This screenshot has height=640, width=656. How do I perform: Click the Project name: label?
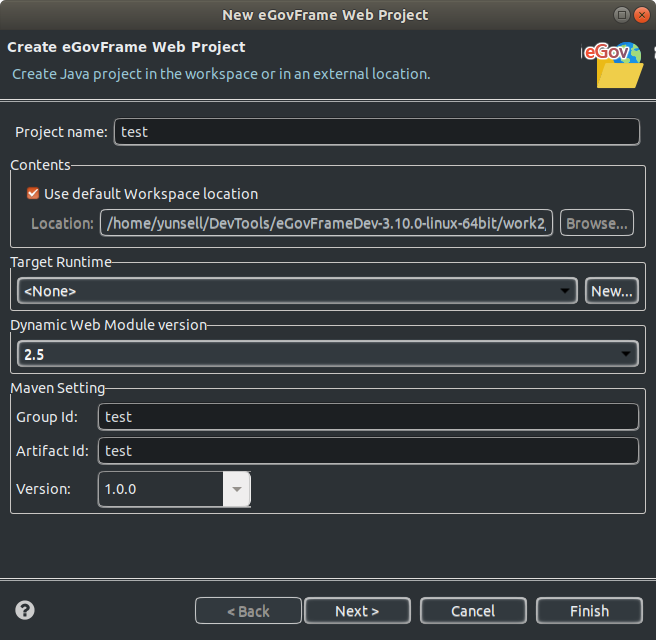tap(62, 132)
